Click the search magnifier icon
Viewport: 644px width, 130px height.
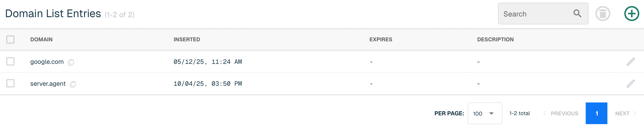coord(577,14)
